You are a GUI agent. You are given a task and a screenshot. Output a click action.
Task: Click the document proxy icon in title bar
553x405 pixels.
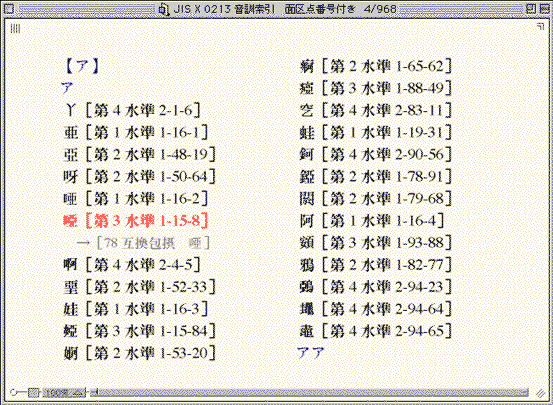(164, 9)
